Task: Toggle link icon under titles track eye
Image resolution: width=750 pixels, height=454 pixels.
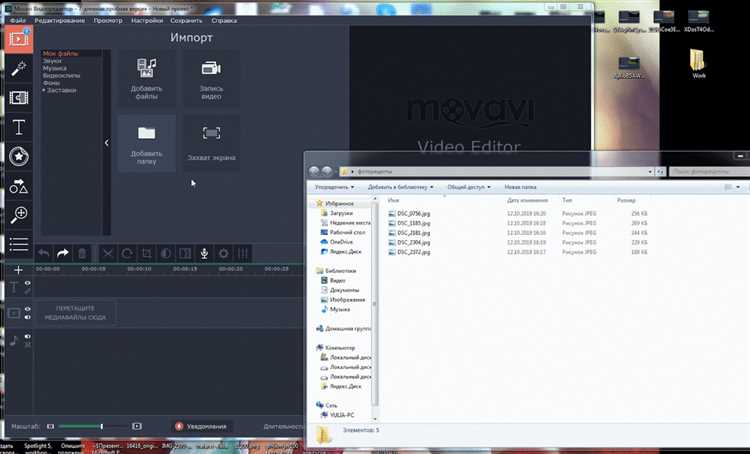Action: tap(28, 291)
